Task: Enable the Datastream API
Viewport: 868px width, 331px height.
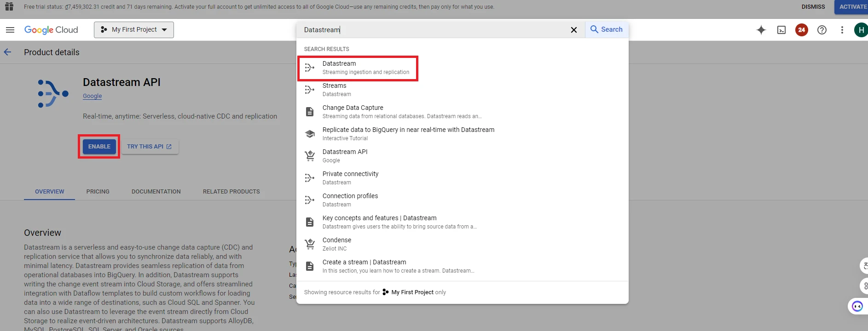Action: (99, 147)
